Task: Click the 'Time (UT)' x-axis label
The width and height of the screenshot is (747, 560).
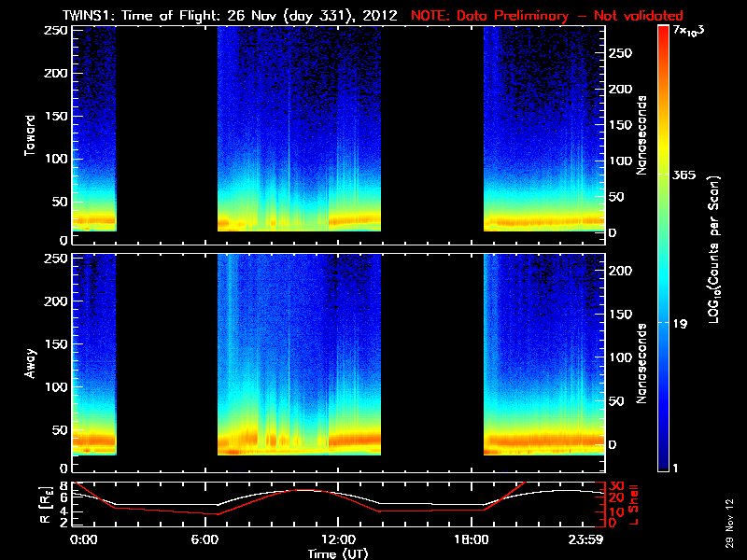Action: (x=339, y=553)
